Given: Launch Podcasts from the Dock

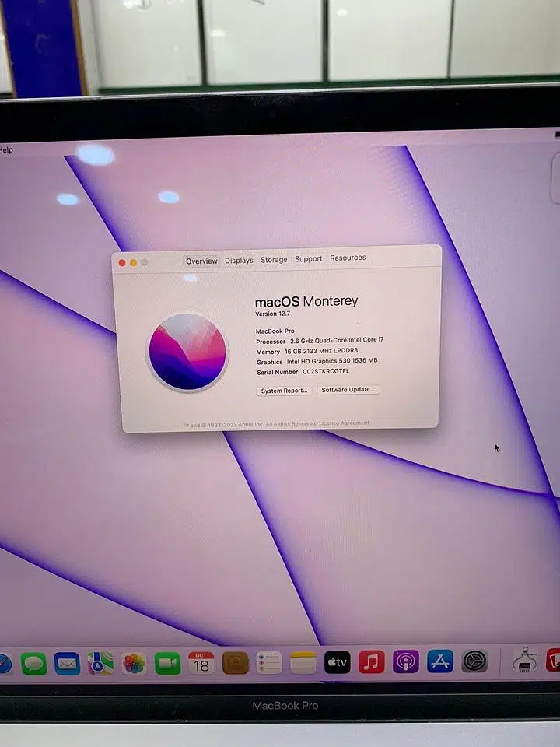Looking at the screenshot, I should coord(406,661).
